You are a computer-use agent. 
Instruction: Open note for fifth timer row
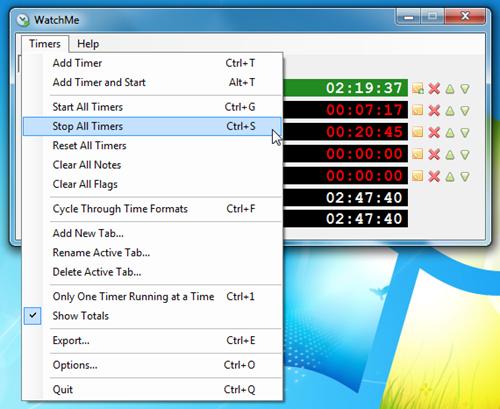click(x=418, y=176)
